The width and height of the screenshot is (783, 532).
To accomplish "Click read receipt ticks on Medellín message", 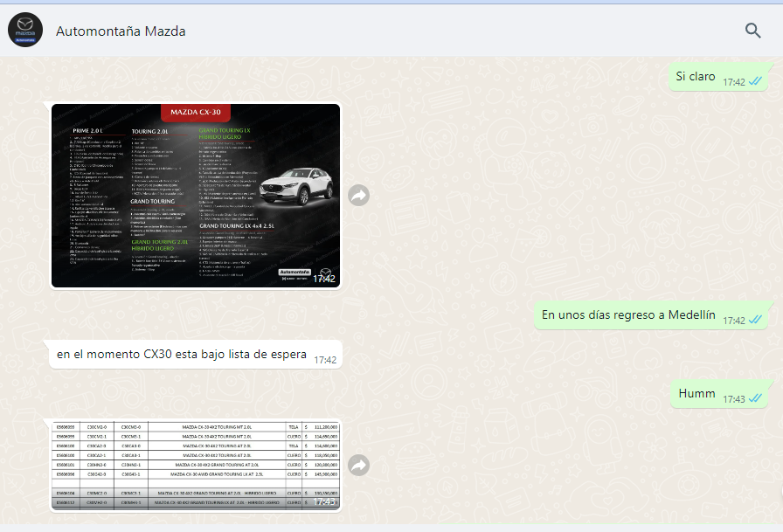I will (x=755, y=320).
